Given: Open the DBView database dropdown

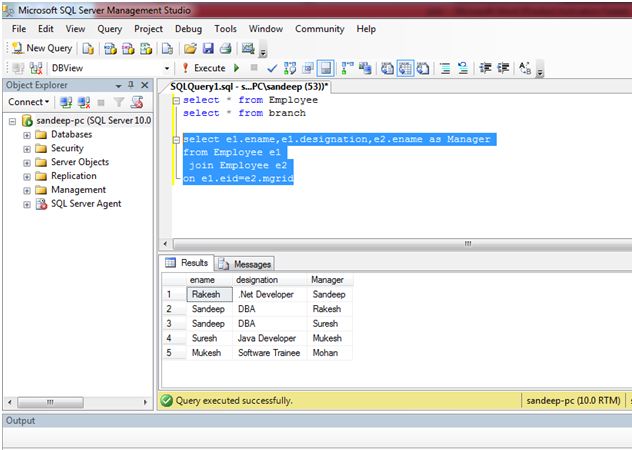Looking at the screenshot, I should [168, 68].
